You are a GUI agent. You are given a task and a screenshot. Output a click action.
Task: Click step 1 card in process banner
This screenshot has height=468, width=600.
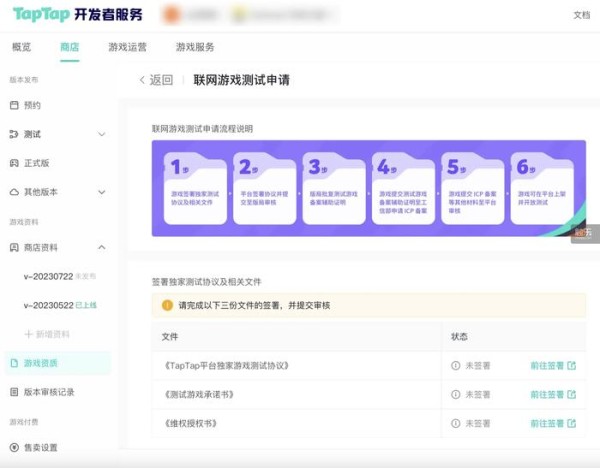tap(195, 189)
